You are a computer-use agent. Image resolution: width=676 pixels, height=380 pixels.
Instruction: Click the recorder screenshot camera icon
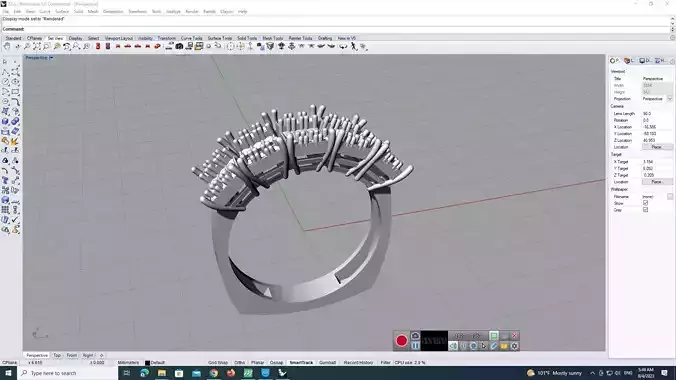click(415, 336)
